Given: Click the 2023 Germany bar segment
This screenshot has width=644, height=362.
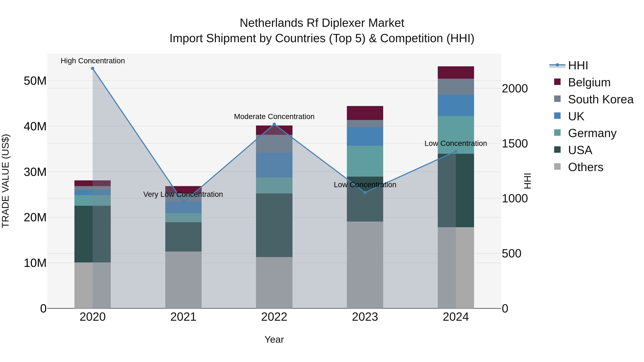Looking at the screenshot, I should coord(365,161).
